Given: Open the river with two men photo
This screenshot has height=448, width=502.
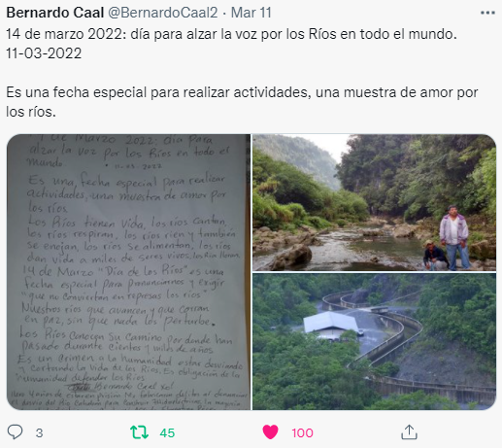Looking at the screenshot, I should [375, 202].
